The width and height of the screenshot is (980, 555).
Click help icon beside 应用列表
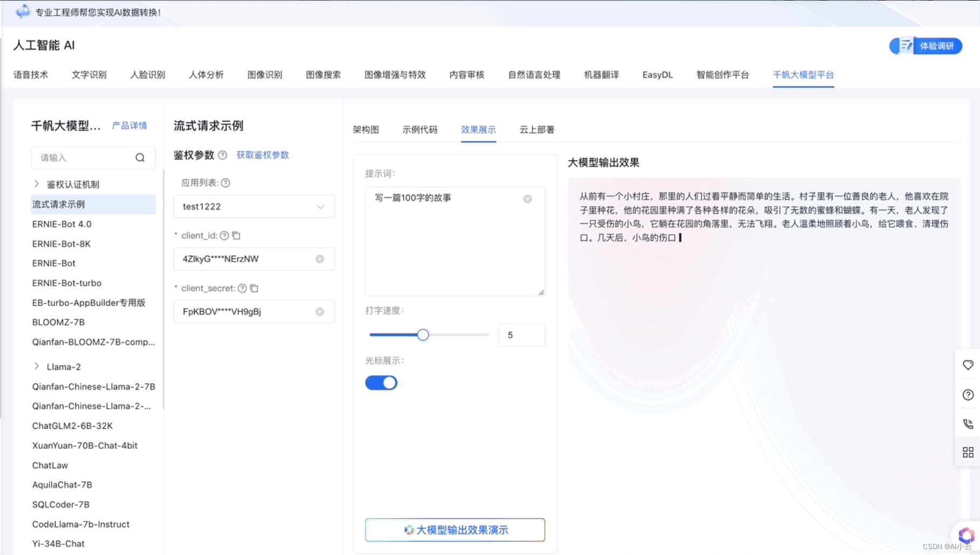pos(225,183)
